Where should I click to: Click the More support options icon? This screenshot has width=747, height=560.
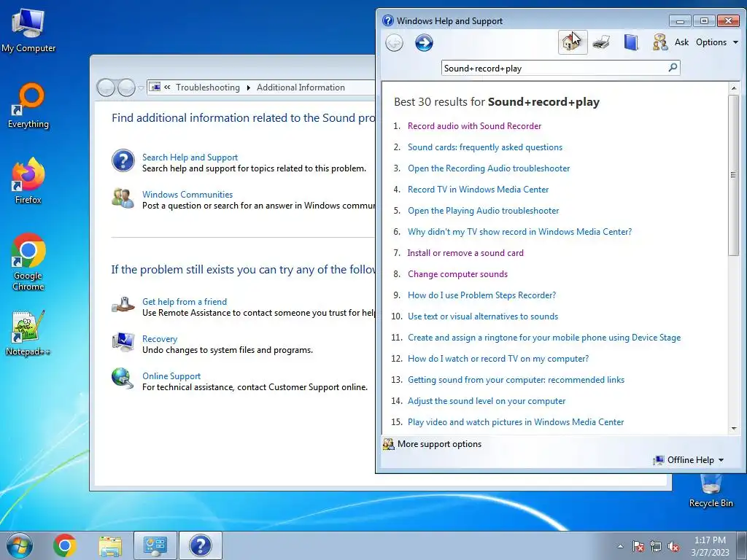point(389,444)
